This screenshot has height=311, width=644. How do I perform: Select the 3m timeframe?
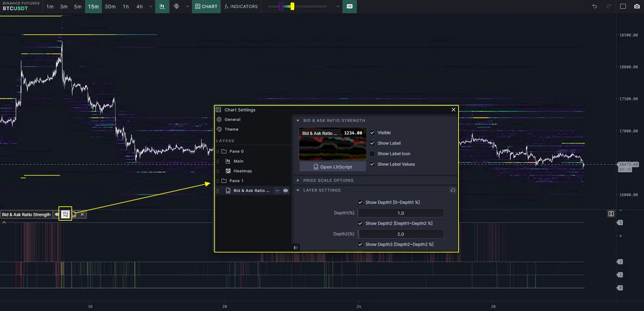coord(64,6)
